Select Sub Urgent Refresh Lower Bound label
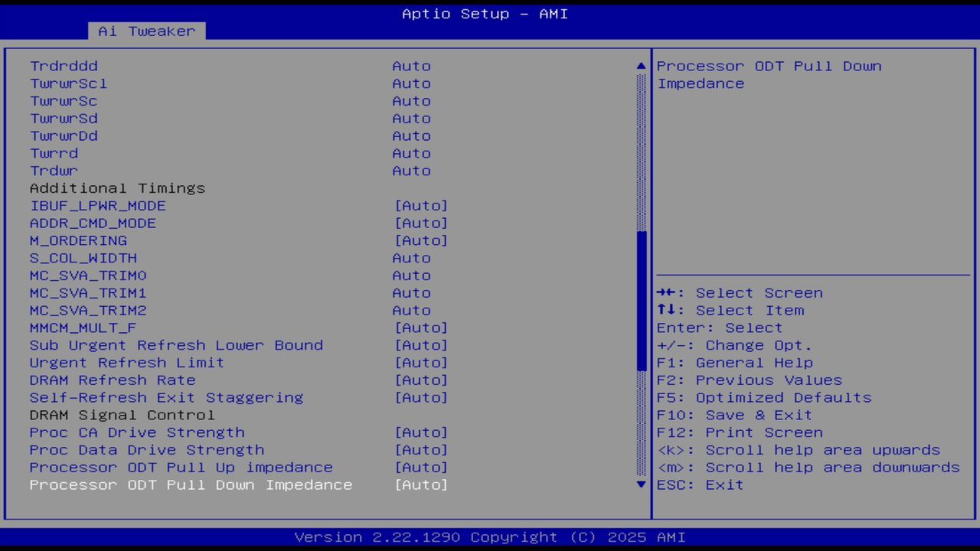The image size is (980, 551). (x=176, y=346)
